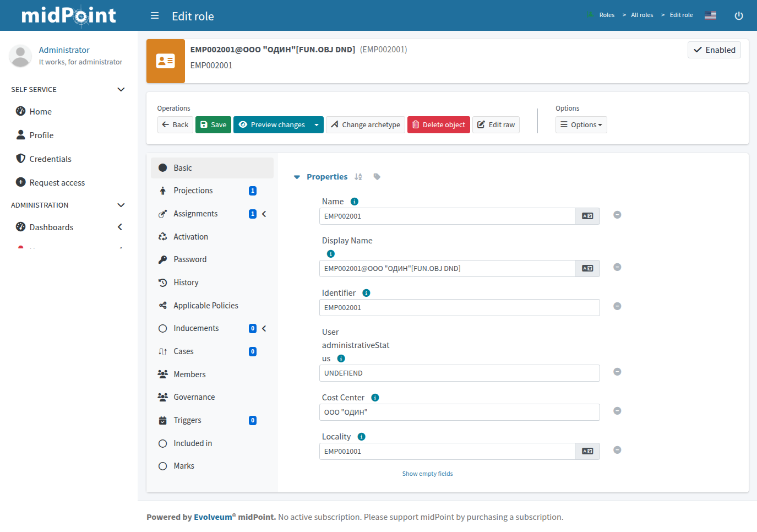Show info for Locality field

362,437
